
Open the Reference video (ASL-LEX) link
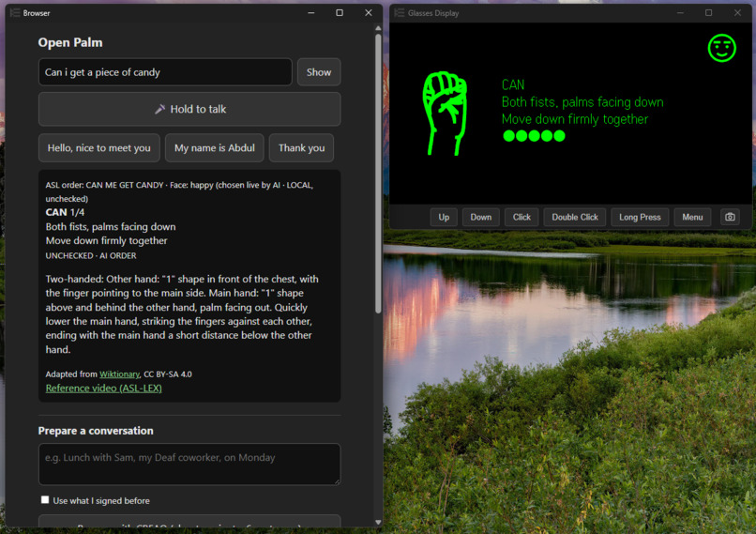tap(104, 389)
